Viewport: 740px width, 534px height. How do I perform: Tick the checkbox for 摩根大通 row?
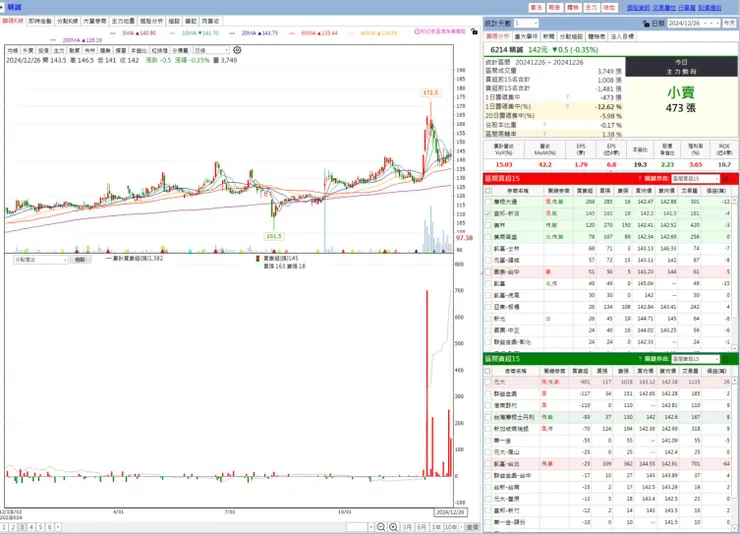point(488,202)
